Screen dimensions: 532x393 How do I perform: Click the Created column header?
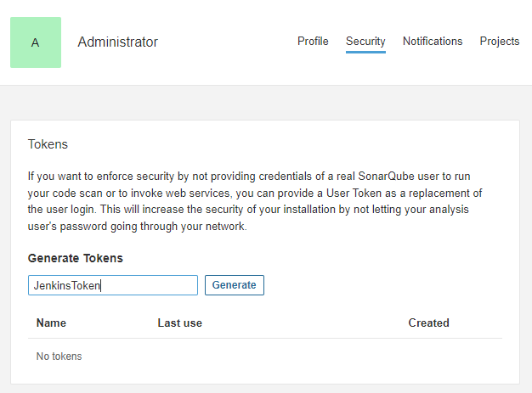(x=428, y=323)
